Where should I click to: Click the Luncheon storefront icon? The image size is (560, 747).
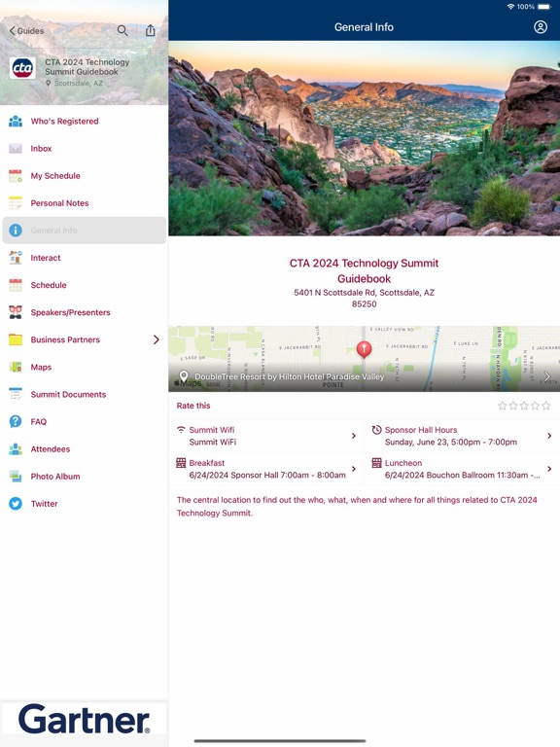[376, 463]
